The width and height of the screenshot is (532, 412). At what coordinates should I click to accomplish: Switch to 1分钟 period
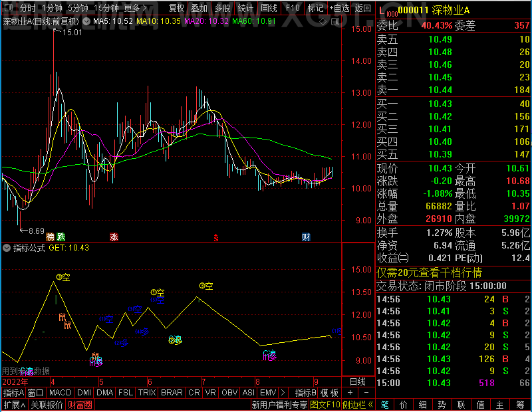tap(52, 8)
